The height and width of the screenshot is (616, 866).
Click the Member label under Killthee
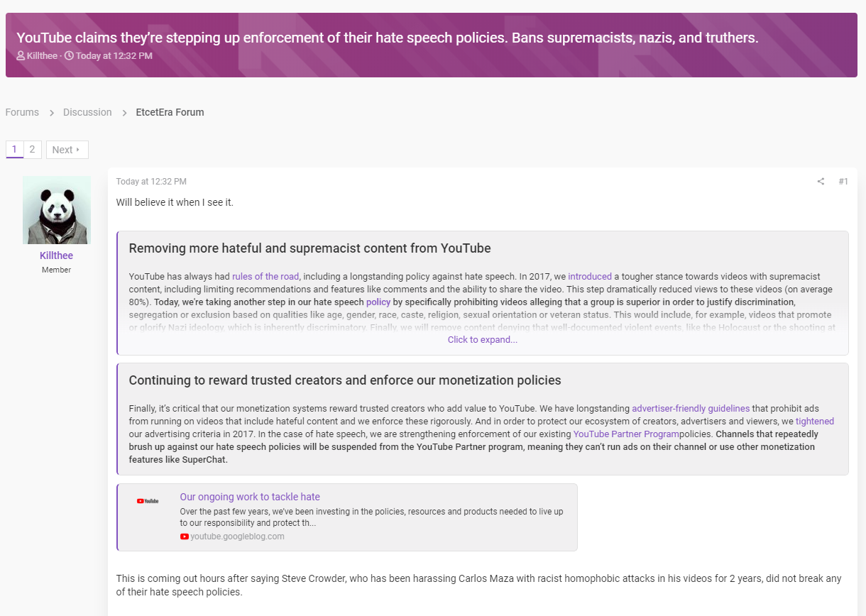click(57, 270)
